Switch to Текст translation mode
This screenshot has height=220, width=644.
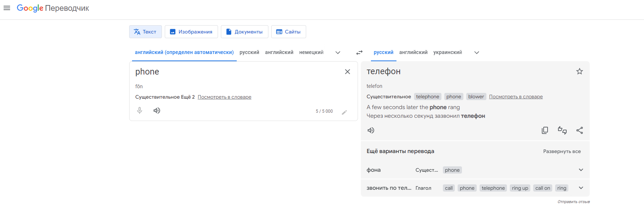click(x=145, y=32)
